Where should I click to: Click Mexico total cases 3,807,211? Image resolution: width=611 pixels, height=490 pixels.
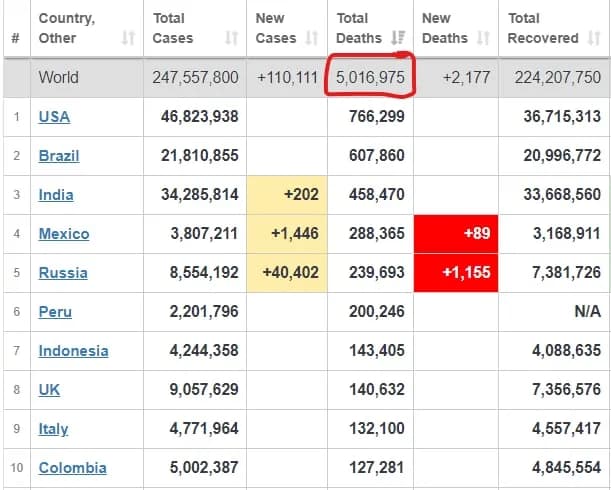point(204,233)
